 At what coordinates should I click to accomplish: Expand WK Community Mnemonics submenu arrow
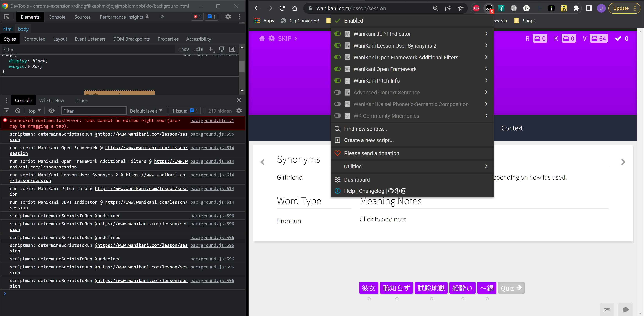click(486, 116)
